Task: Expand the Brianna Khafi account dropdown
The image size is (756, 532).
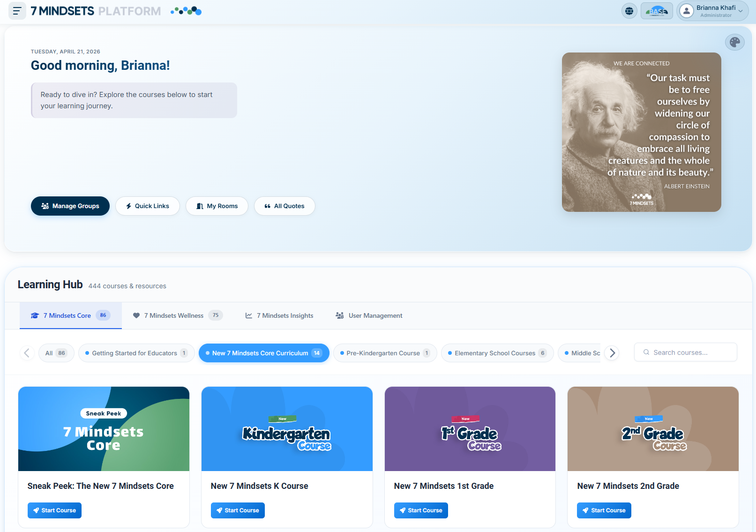Action: click(x=740, y=11)
